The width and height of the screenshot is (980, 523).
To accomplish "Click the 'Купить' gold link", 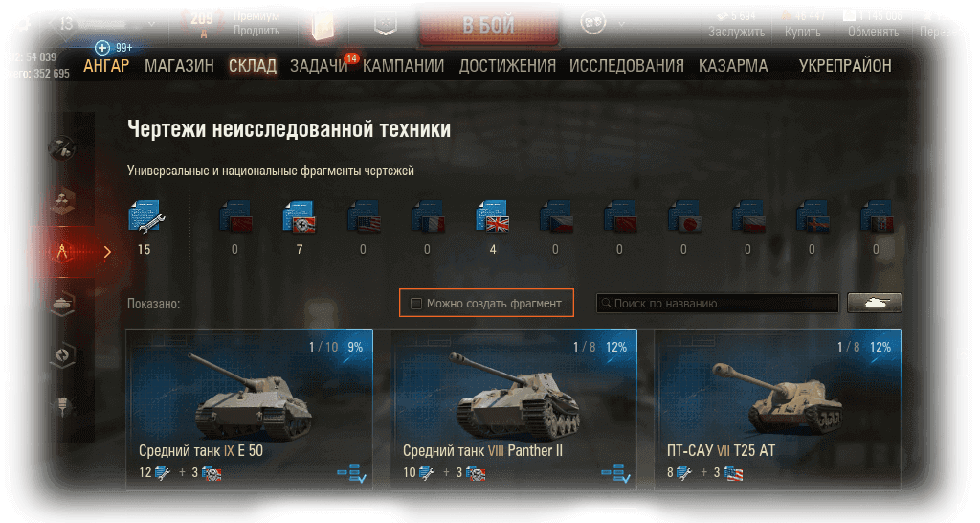I will pyautogui.click(x=803, y=32).
